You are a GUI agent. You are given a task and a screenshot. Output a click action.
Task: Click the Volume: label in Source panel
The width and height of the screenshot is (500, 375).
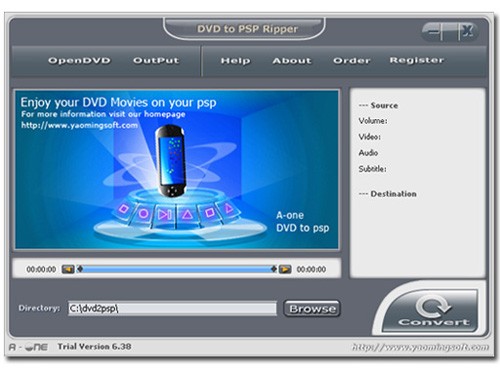click(x=373, y=121)
